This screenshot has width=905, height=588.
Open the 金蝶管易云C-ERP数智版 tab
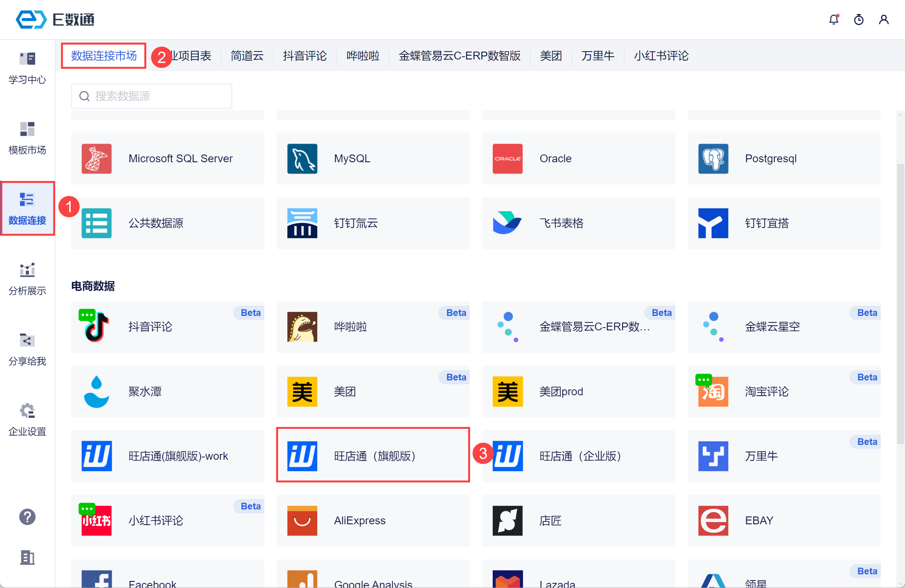460,56
